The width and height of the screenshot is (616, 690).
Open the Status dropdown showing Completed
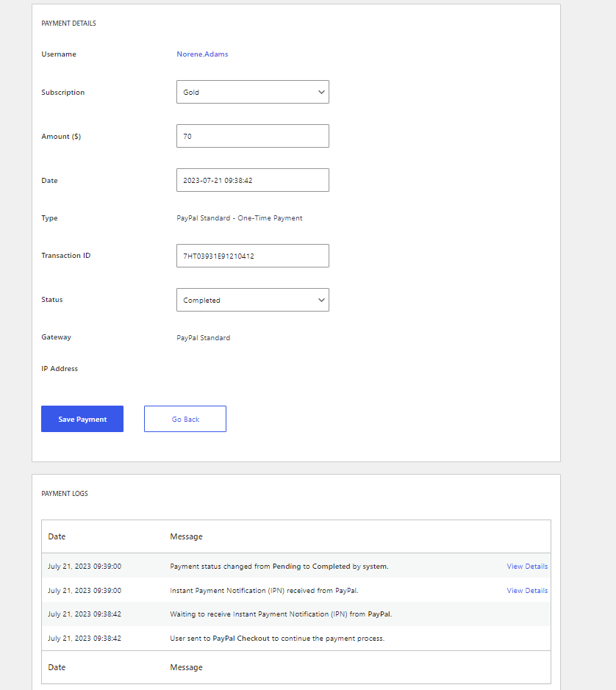253,300
